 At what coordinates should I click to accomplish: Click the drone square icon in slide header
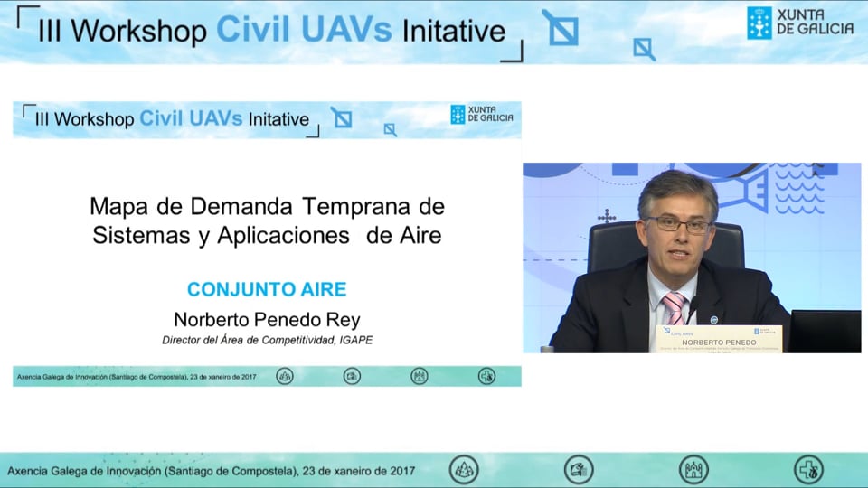pos(341,117)
